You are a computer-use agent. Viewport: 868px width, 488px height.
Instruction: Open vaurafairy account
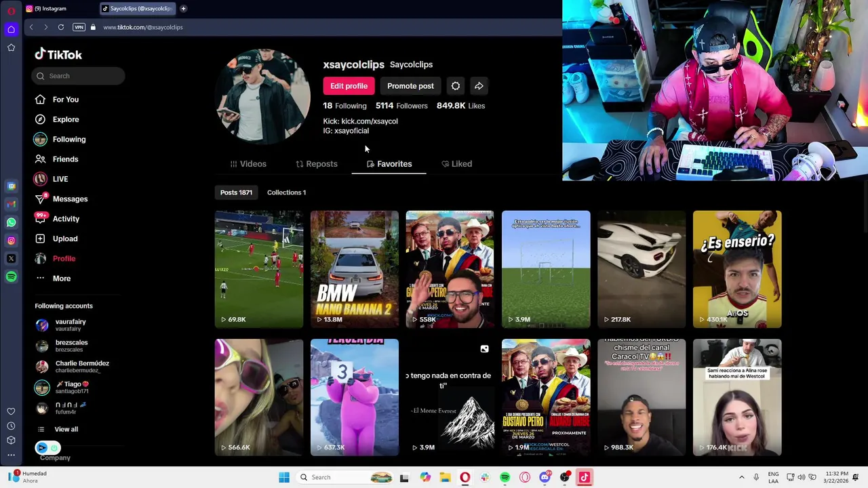[x=61, y=325]
